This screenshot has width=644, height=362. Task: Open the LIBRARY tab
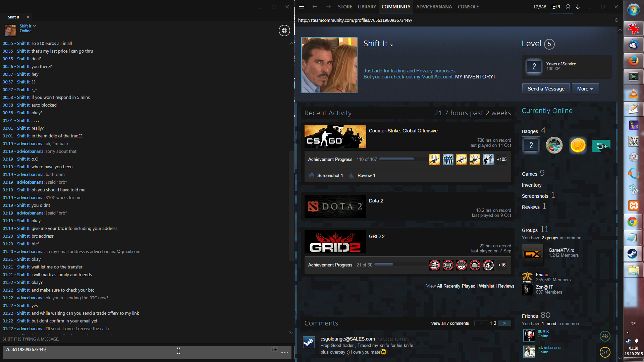(x=367, y=7)
